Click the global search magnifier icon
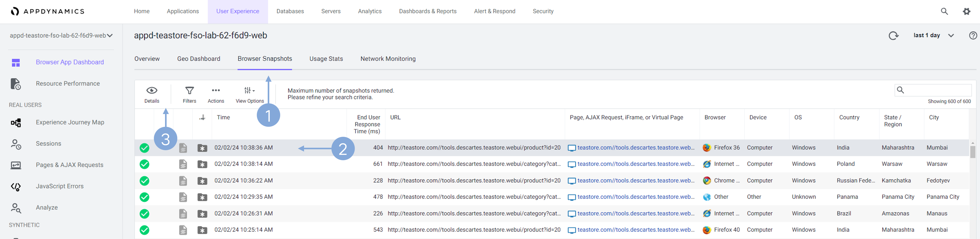Viewport: 980px width, 239px height. click(x=944, y=11)
